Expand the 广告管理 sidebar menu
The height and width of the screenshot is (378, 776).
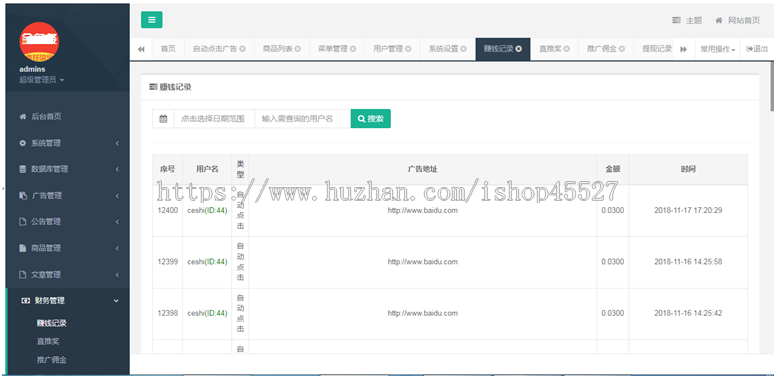click(x=67, y=195)
